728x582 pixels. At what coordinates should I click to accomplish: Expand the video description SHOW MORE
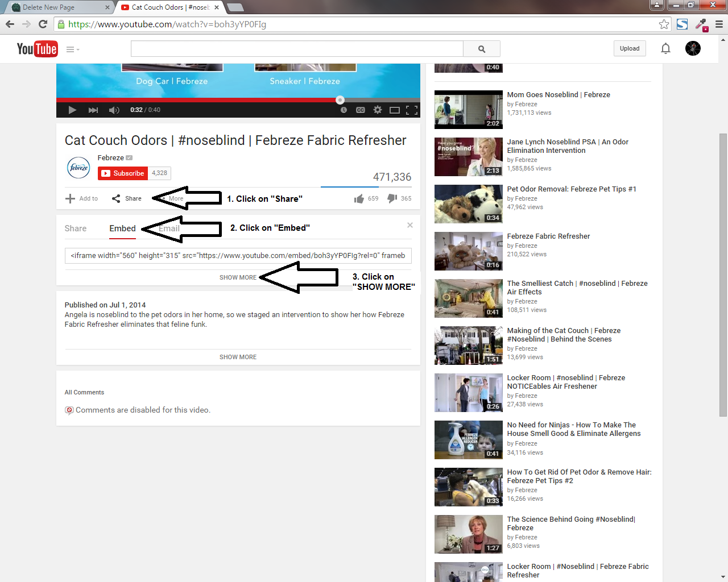pos(238,357)
